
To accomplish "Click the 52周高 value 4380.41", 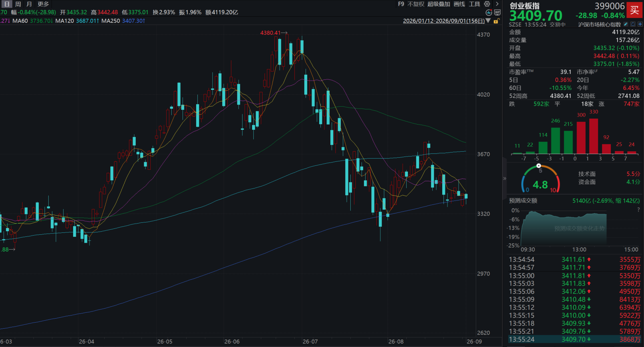I will tap(561, 96).
